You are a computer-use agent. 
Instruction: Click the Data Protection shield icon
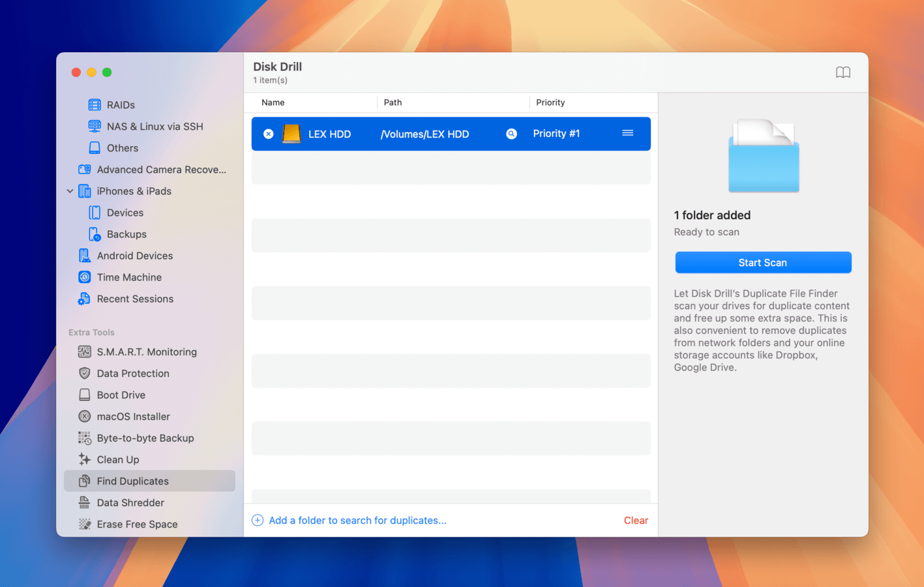pos(85,374)
